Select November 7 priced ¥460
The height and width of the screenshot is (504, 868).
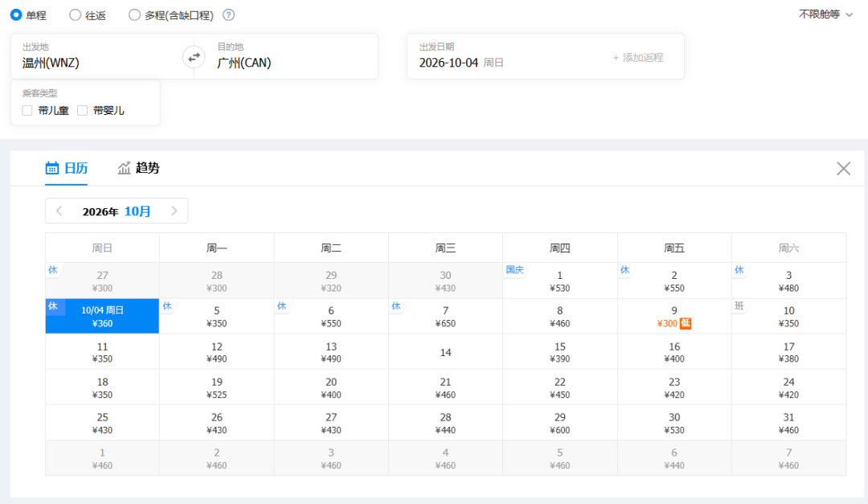click(x=789, y=459)
